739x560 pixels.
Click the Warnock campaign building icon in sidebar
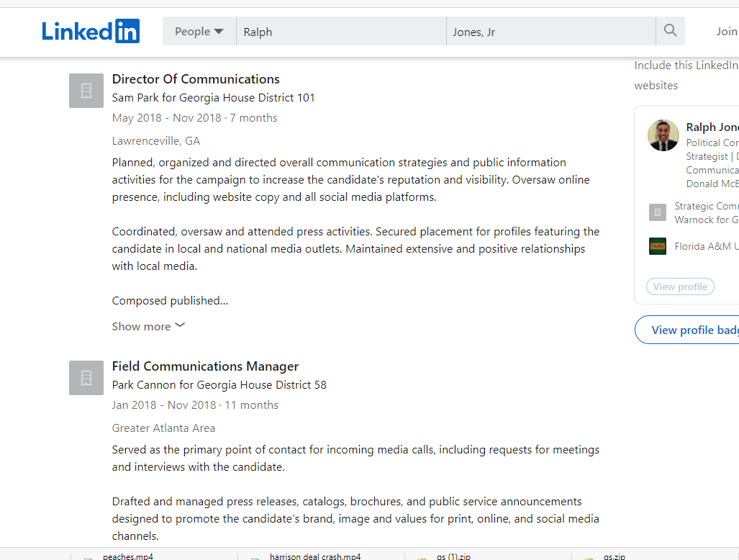tap(658, 212)
